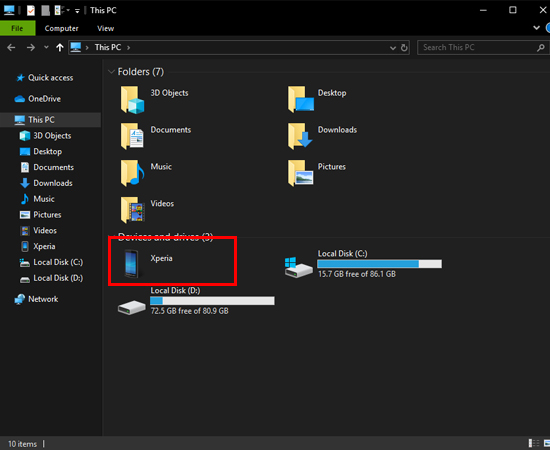The width and height of the screenshot is (550, 450).
Task: Open the Computer ribbon tab
Action: click(x=61, y=28)
